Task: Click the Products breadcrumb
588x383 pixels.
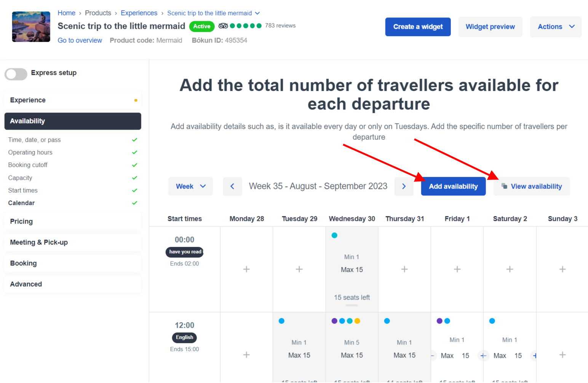Action: coord(98,13)
